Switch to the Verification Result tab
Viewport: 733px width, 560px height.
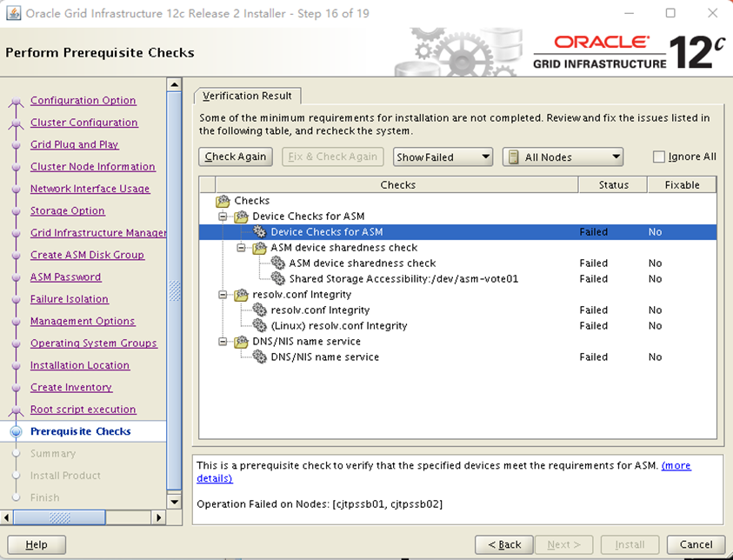pyautogui.click(x=247, y=96)
